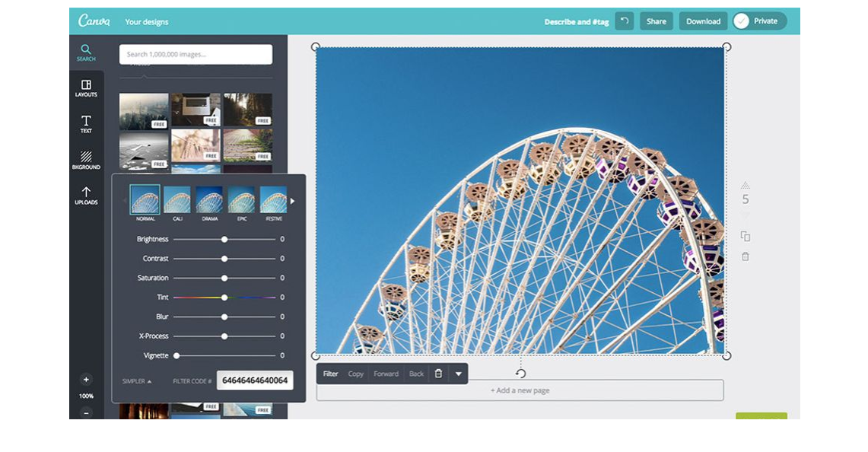
Task: Select the foggy city skyline photo
Action: tap(143, 110)
